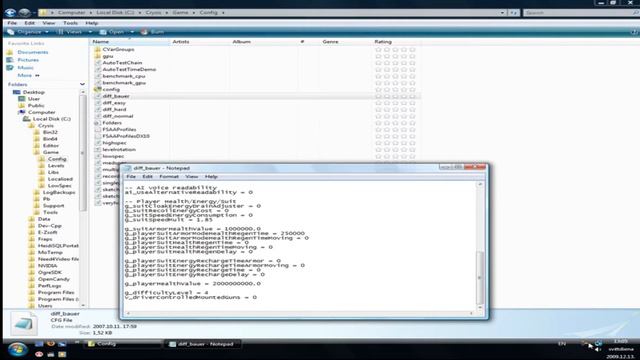Viewport: 640px width, 360px height.
Task: Select the FSAAProfilesDX10 file
Action: point(126,136)
